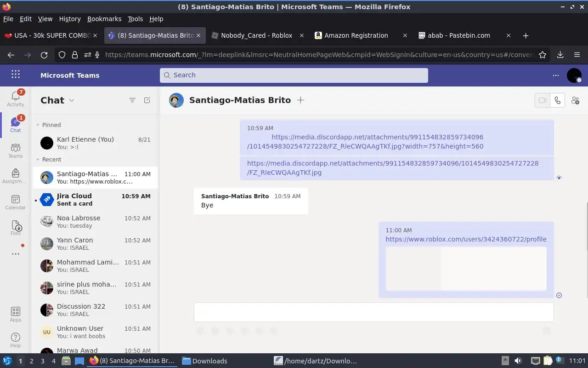Open the Files icon in sidebar

point(15,228)
